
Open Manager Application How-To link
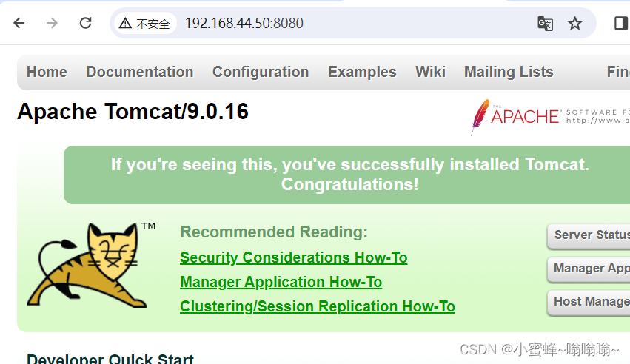[x=281, y=282]
